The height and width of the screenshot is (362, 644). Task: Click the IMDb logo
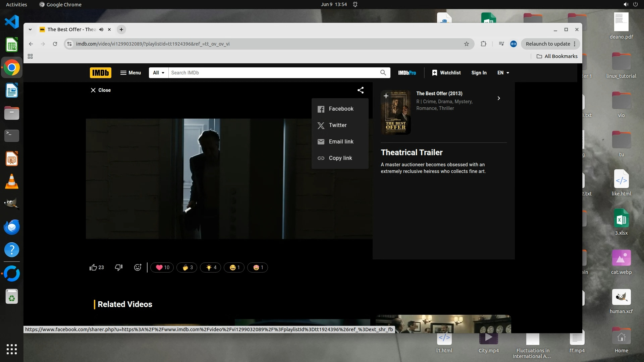tap(100, 73)
